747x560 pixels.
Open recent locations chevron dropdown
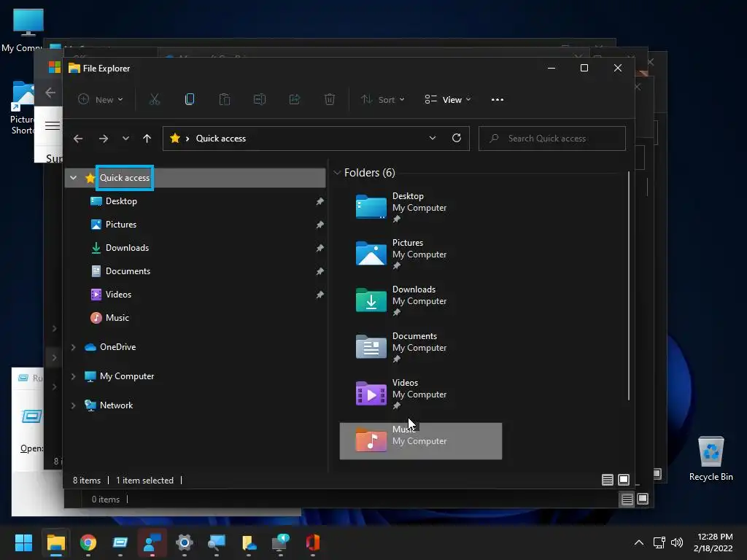coord(125,139)
